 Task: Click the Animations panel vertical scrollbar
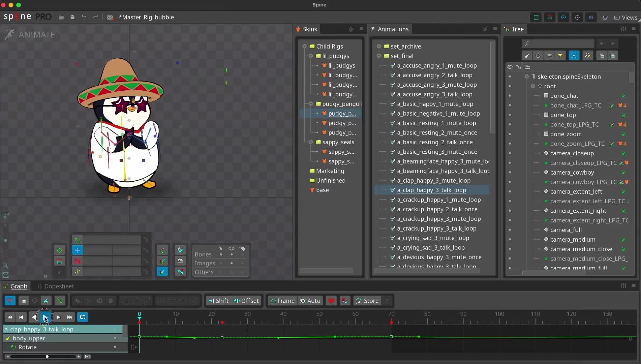click(x=492, y=87)
